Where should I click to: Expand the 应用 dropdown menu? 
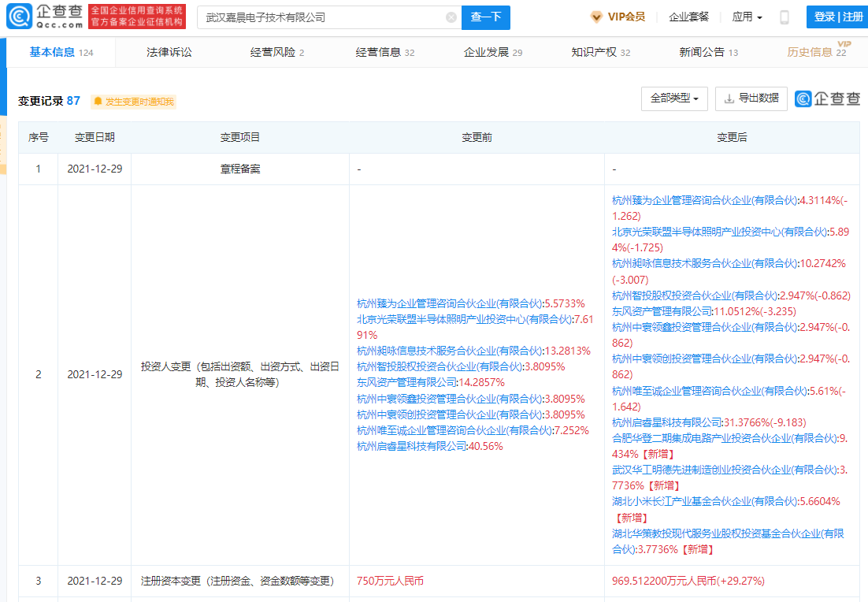[747, 17]
